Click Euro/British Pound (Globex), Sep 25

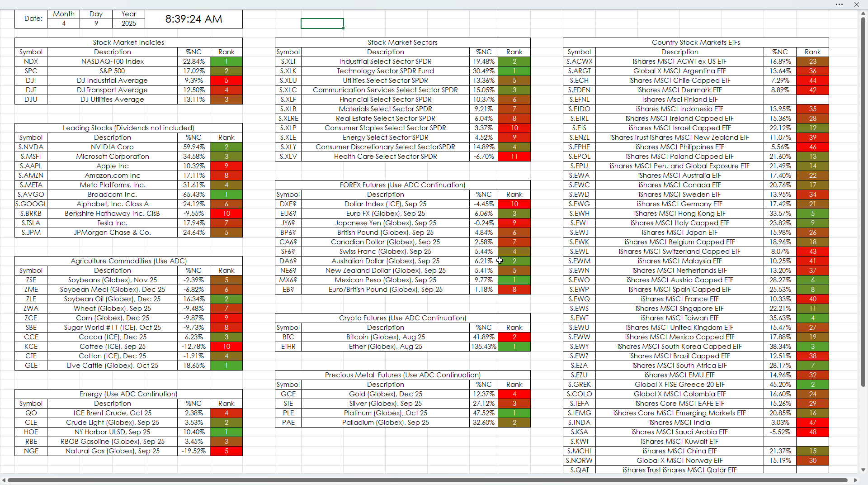tap(386, 290)
